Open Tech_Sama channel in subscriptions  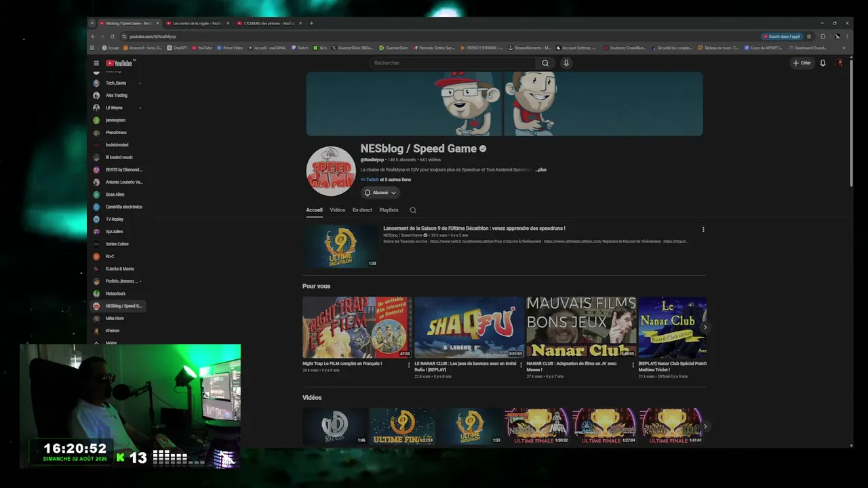click(117, 83)
